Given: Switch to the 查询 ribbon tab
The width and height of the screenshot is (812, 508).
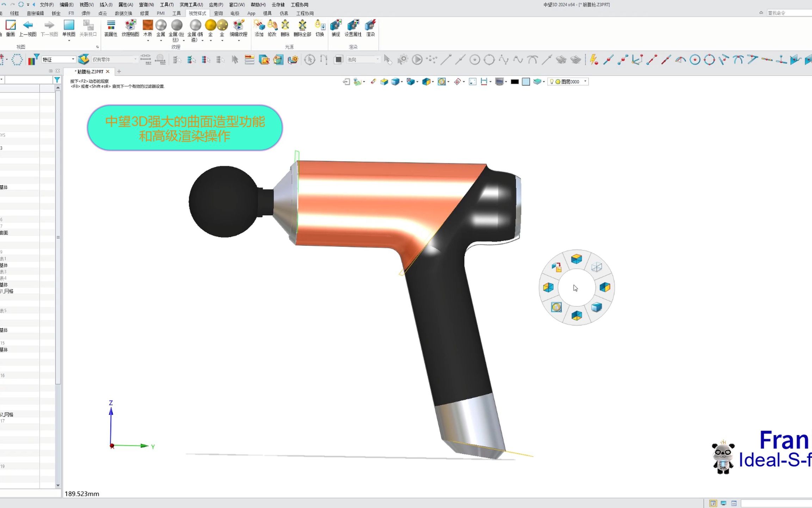Looking at the screenshot, I should pos(218,13).
